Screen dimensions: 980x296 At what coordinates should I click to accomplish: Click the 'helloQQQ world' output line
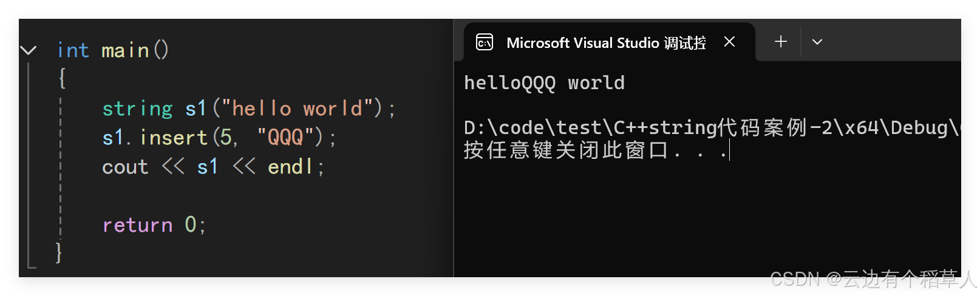click(x=544, y=83)
